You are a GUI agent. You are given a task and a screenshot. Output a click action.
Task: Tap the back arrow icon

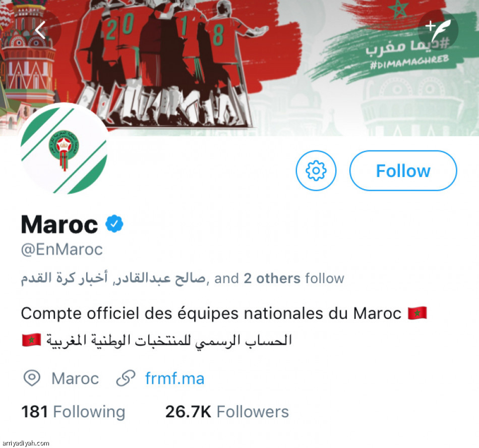tap(40, 30)
